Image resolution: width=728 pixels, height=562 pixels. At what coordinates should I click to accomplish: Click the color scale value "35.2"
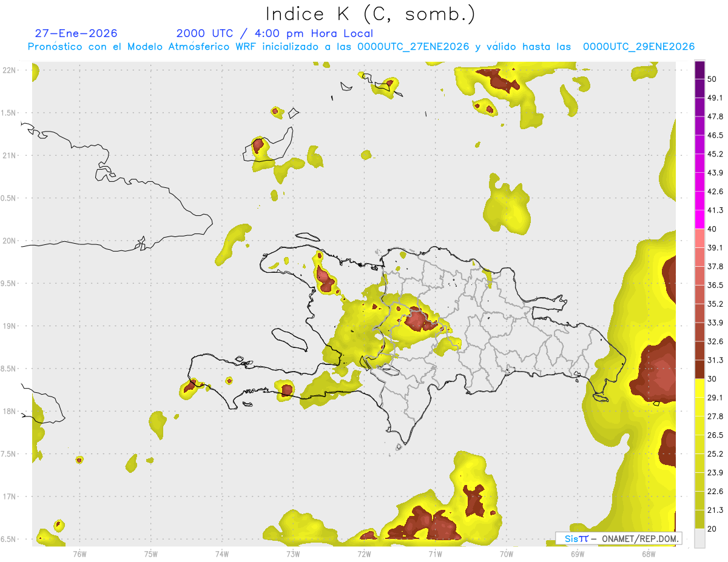click(715, 304)
